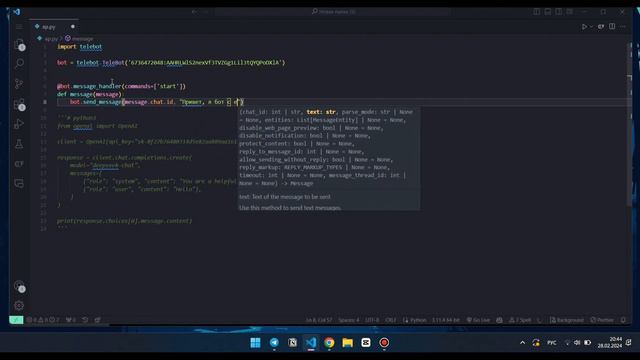Screen dimensions: 640x360
Task: Open the Run and Debug view
Action: [19, 124]
